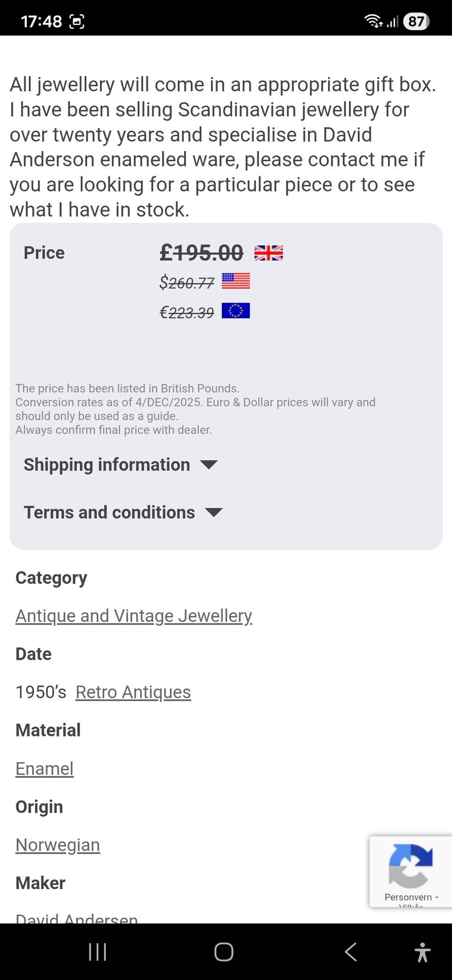Open Antique and Vintage Jewellery category
452x980 pixels.
point(134,616)
